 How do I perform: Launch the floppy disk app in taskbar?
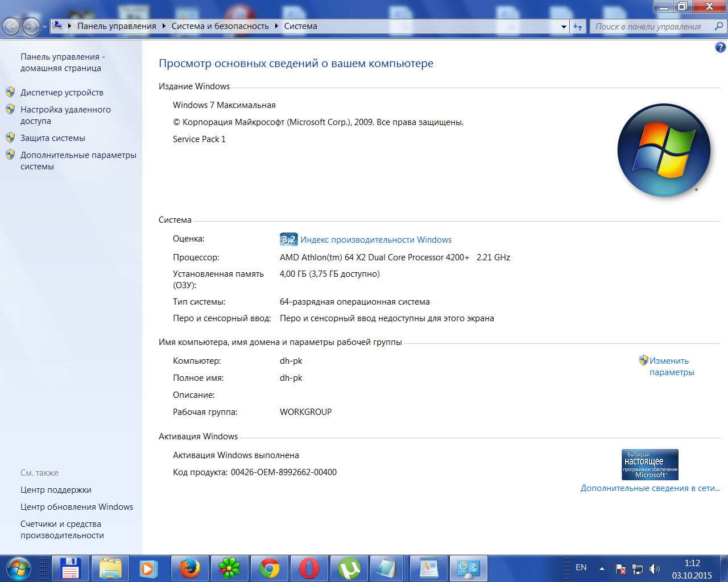(71, 568)
